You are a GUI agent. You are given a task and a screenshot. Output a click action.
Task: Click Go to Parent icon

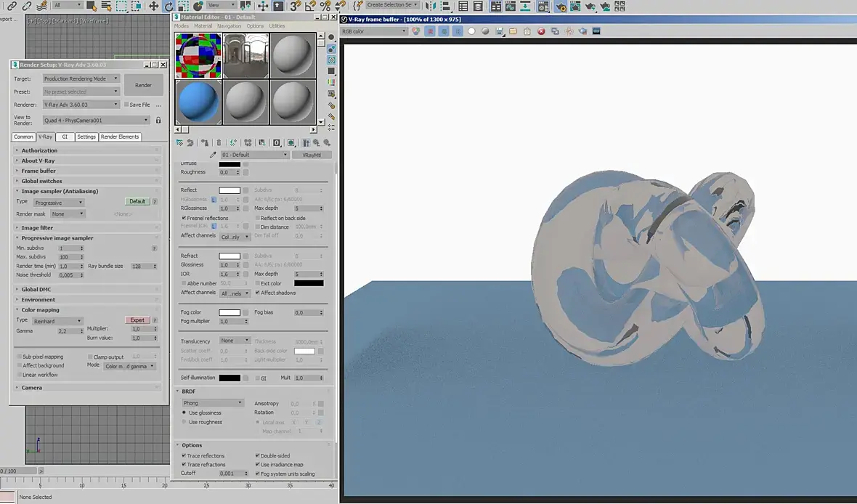point(316,142)
